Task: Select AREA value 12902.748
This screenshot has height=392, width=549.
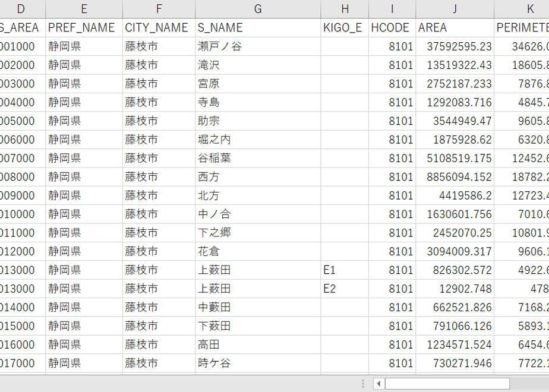Action: tap(455, 289)
